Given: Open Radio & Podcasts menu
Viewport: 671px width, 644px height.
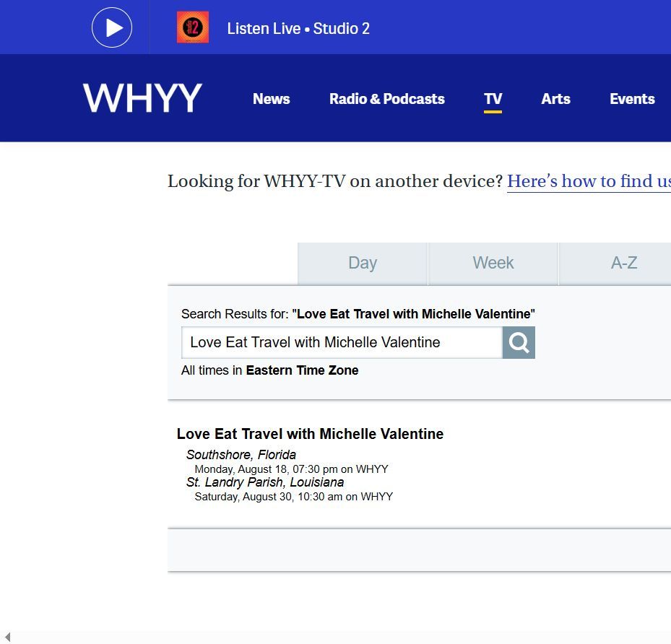Looking at the screenshot, I should 387,99.
